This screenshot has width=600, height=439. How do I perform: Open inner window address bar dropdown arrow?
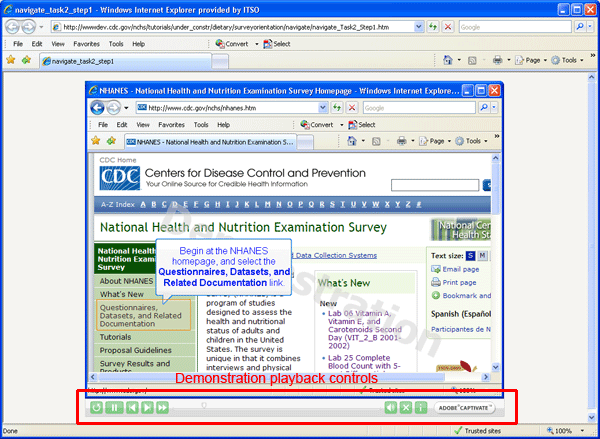[323, 108]
